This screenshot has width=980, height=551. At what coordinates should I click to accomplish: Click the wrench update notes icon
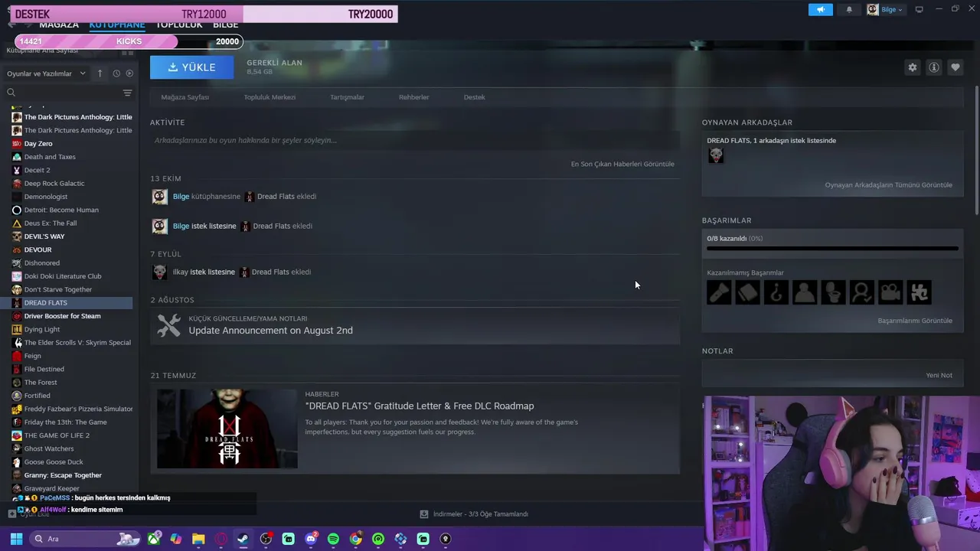tap(168, 325)
